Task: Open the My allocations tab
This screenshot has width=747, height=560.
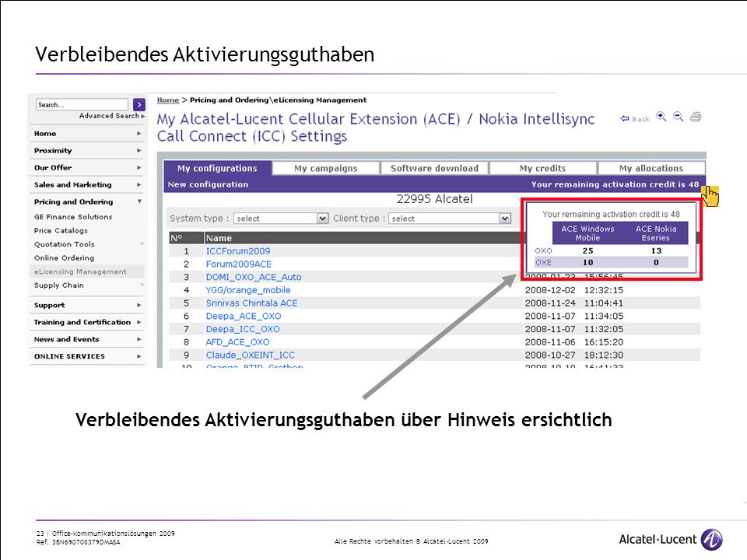Action: pyautogui.click(x=651, y=168)
